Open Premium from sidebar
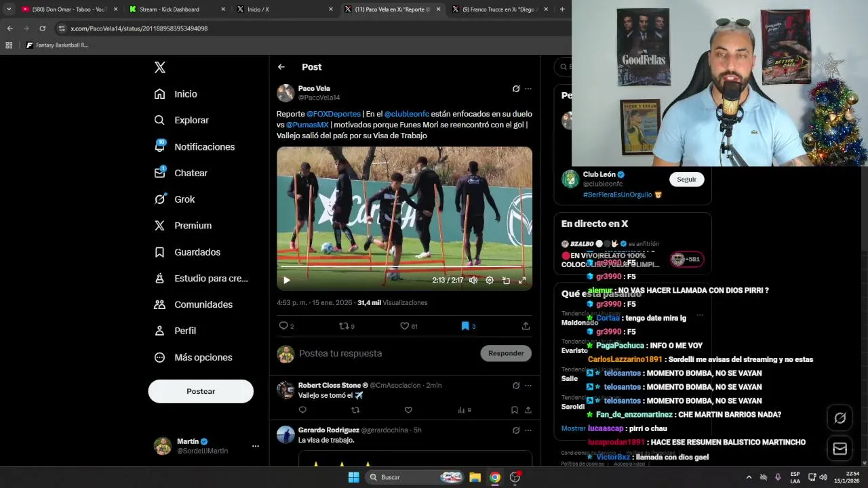Screen dimensions: 868x488 [182, 226]
